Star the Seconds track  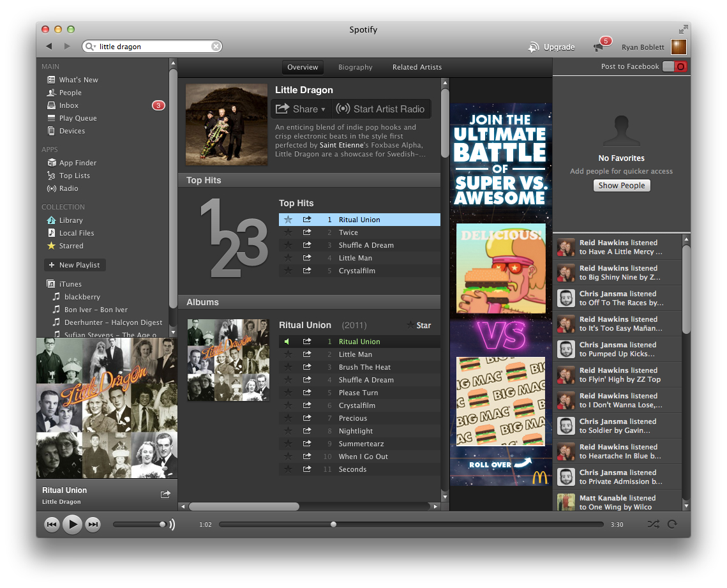click(288, 469)
